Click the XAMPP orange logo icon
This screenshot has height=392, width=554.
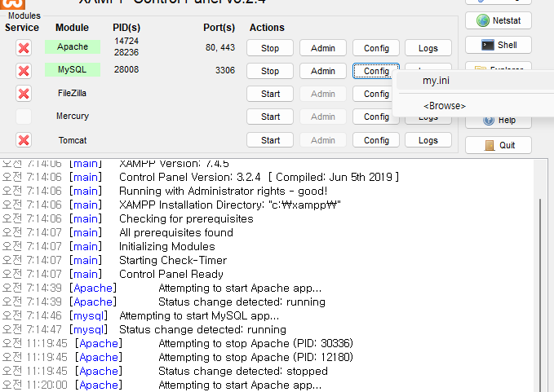pos(12,4)
